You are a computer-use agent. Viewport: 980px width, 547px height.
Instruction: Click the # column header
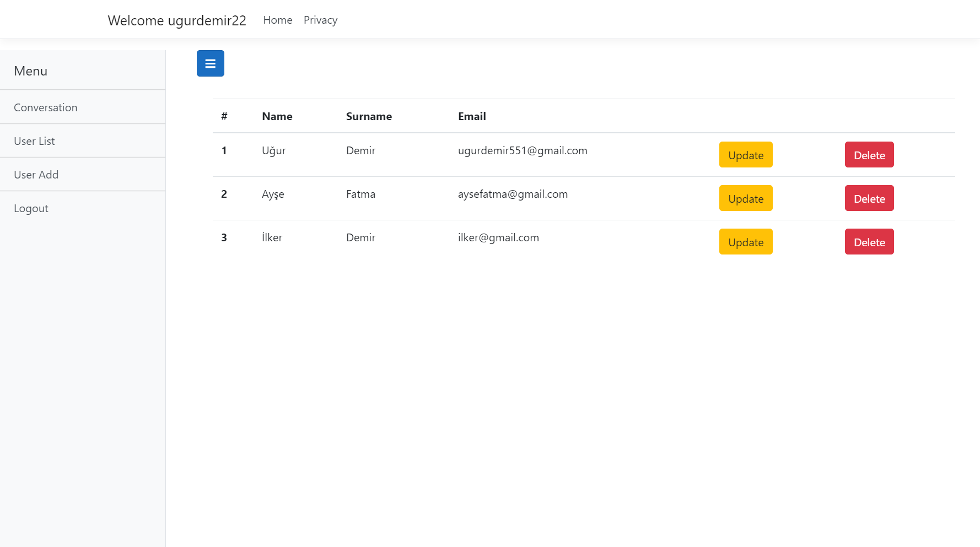click(224, 116)
